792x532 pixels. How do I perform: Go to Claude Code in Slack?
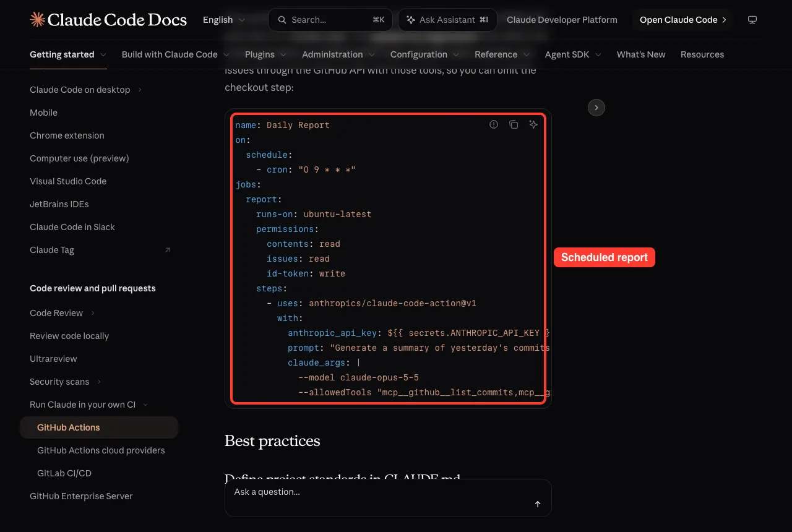tap(72, 227)
